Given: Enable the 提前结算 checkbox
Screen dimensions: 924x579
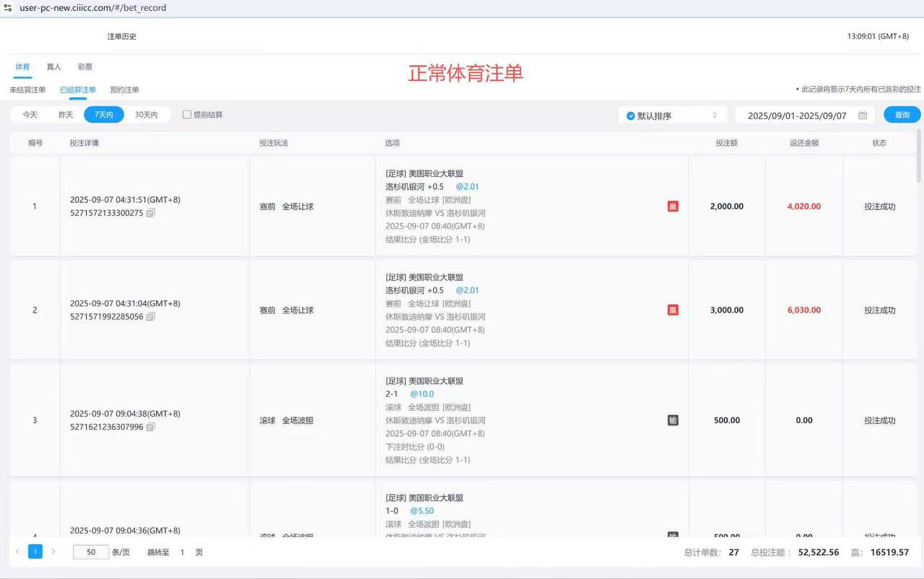Looking at the screenshot, I should [186, 114].
